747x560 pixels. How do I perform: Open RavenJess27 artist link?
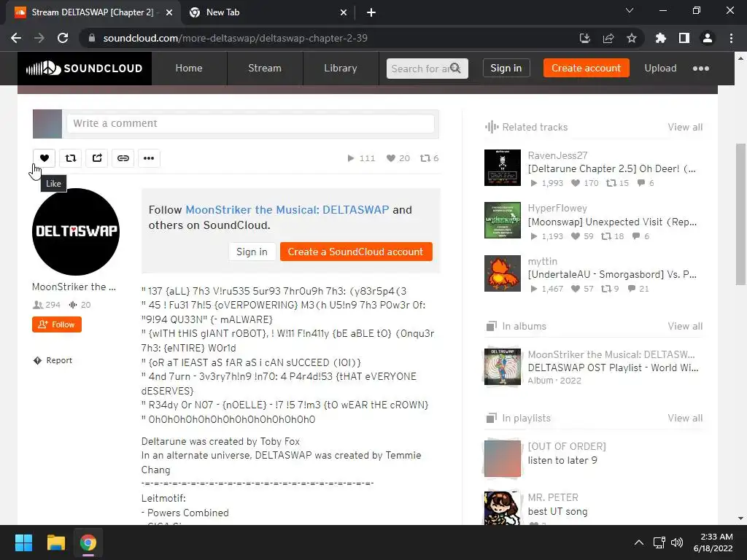tap(557, 155)
